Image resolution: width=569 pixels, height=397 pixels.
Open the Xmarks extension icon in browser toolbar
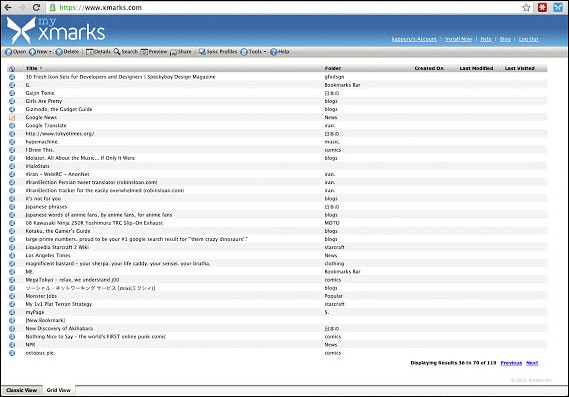(x=558, y=7)
